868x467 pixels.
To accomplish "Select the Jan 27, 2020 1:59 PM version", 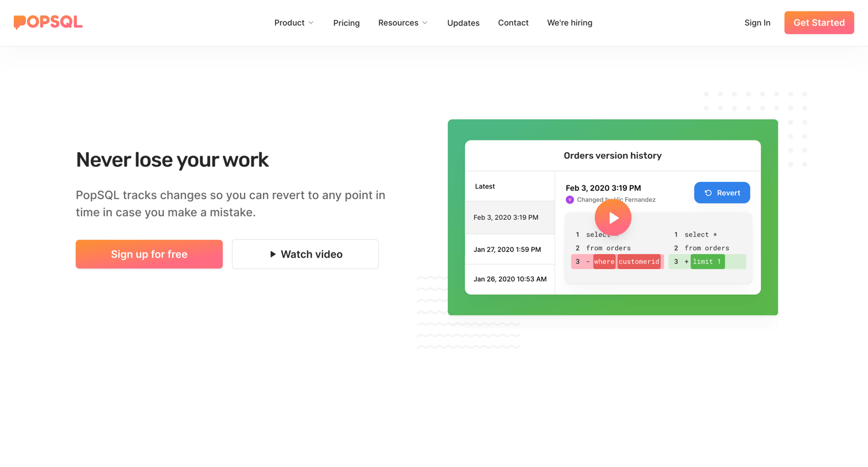I will 510,250.
